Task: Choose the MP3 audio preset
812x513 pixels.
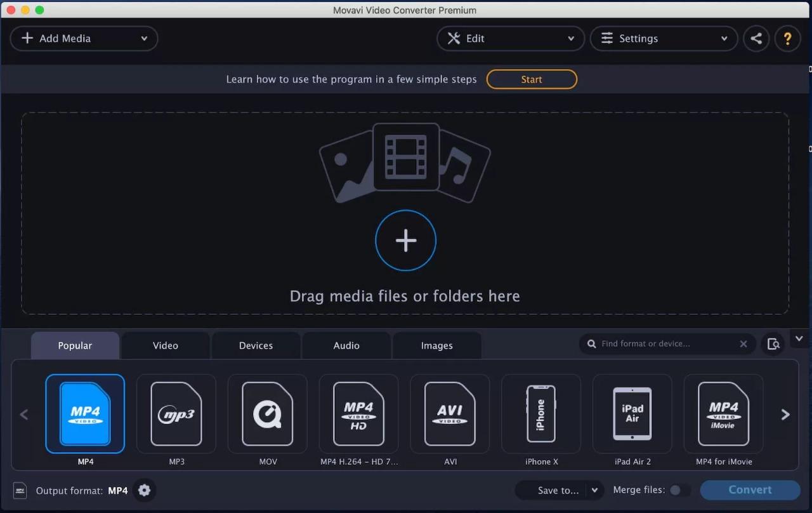Action: click(176, 414)
